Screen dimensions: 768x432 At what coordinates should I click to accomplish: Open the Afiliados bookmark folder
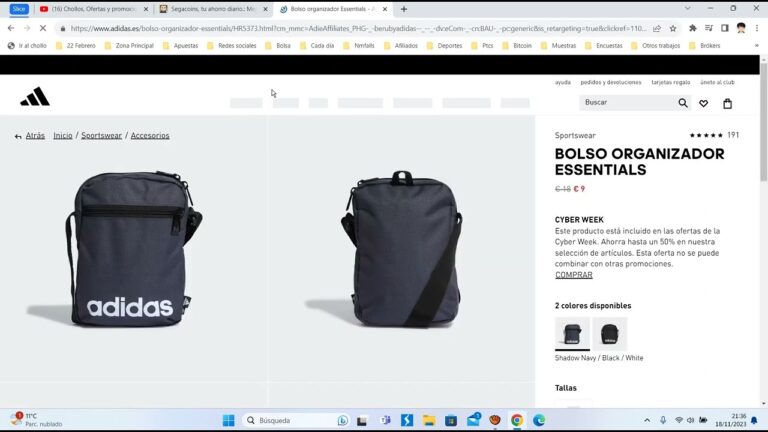[401, 46]
